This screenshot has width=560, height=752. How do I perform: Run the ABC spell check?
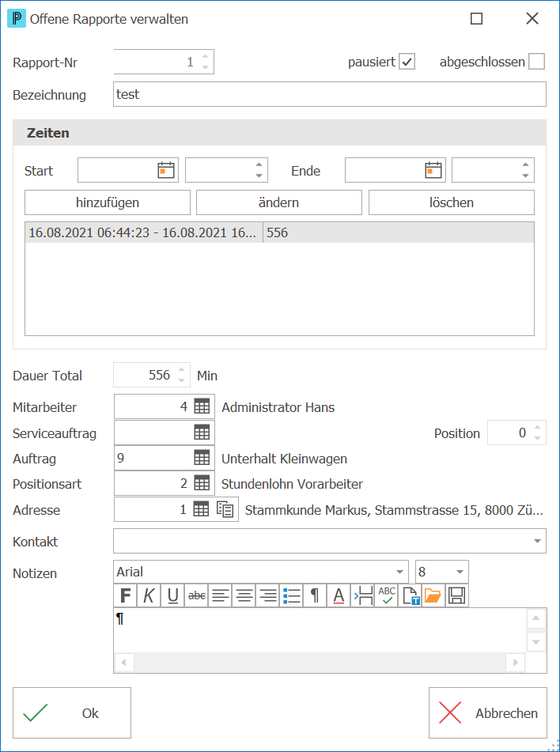tap(386, 595)
